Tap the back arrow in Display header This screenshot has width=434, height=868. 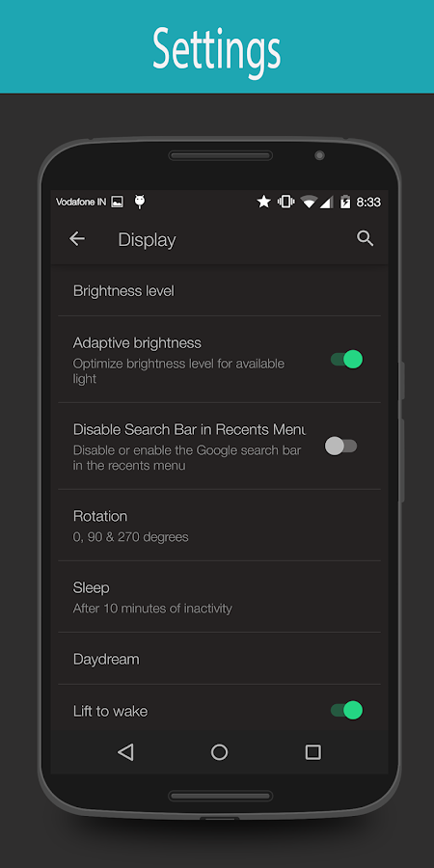(x=77, y=238)
